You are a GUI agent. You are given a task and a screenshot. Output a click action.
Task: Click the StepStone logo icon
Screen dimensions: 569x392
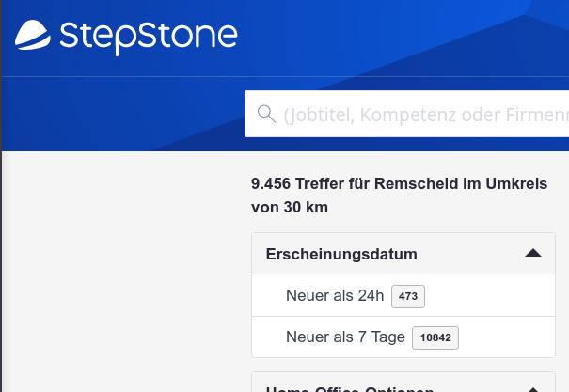(x=32, y=36)
